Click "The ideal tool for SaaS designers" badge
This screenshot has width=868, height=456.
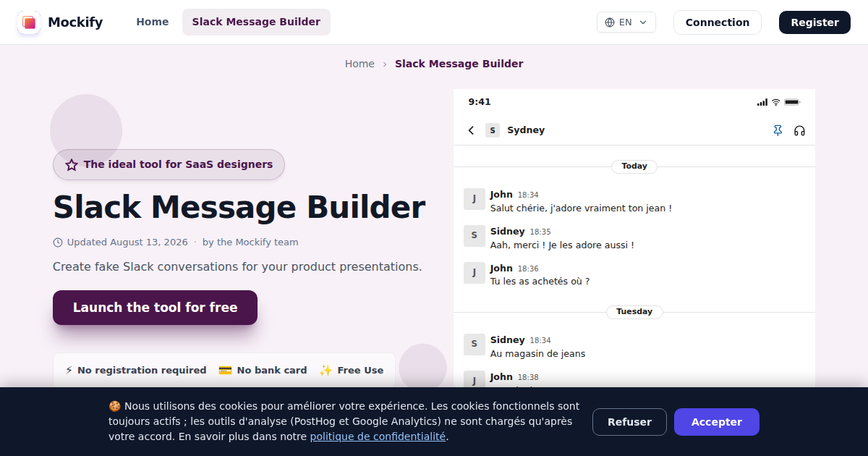(x=169, y=165)
